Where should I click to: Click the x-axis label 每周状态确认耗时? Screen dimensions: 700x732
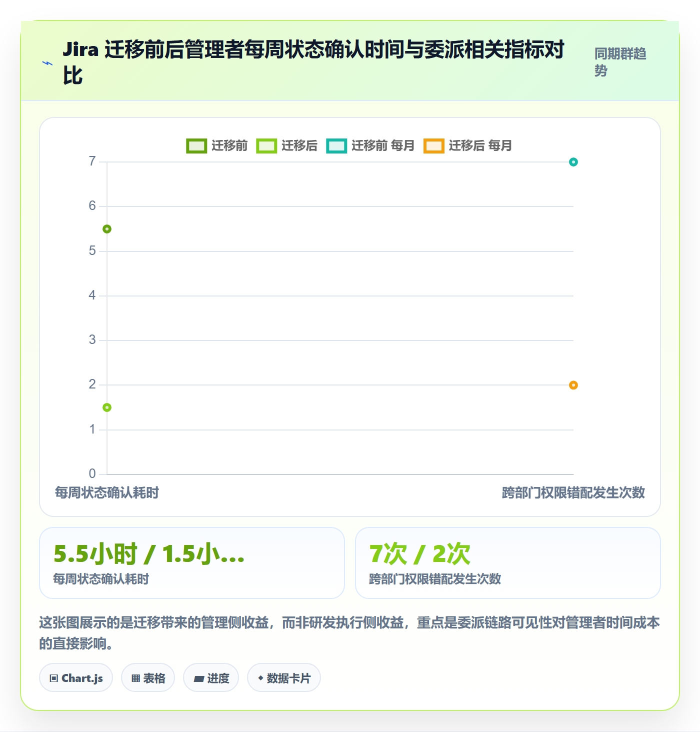[x=107, y=493]
